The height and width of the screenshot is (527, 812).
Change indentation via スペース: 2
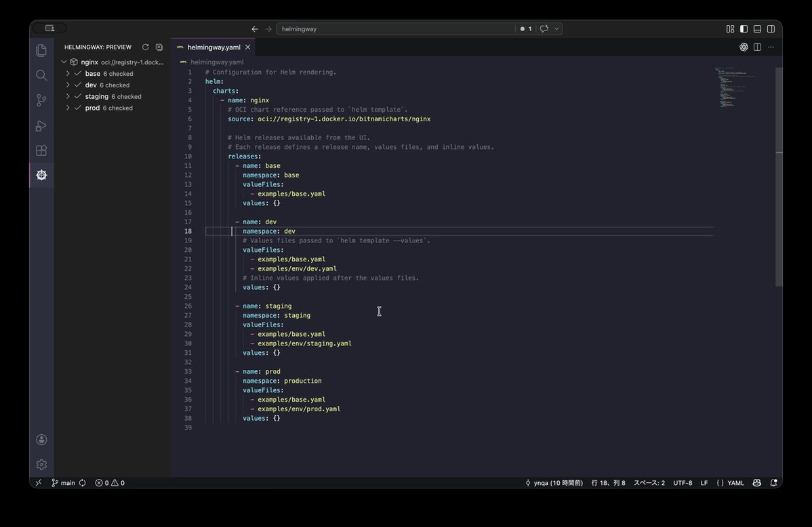pos(649,482)
